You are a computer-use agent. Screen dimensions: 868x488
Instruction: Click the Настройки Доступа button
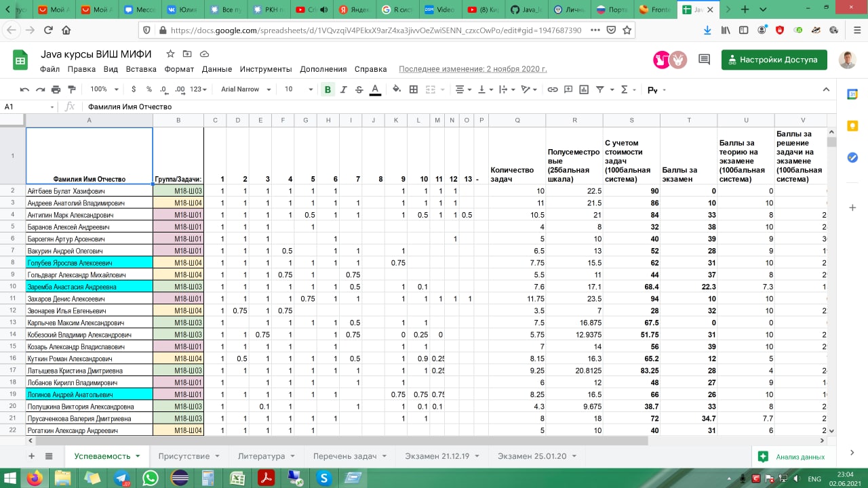click(774, 60)
